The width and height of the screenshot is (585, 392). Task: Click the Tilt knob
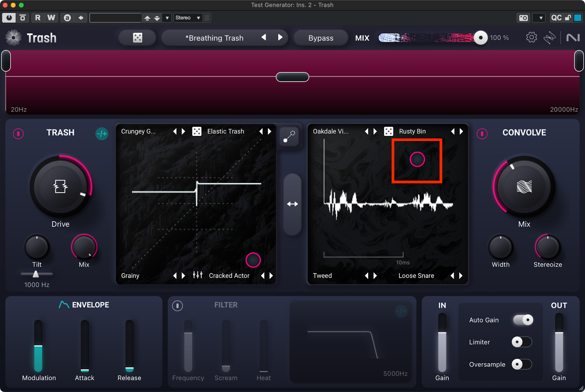coord(37,247)
